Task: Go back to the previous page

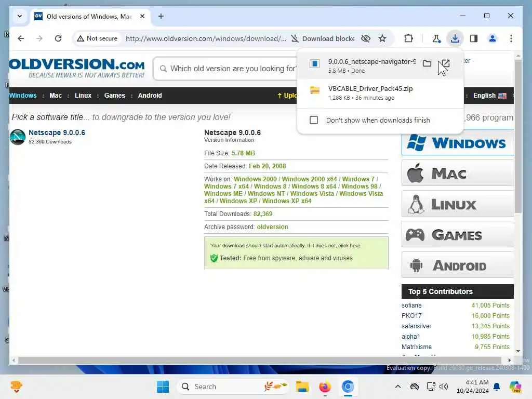Action: coord(21,38)
